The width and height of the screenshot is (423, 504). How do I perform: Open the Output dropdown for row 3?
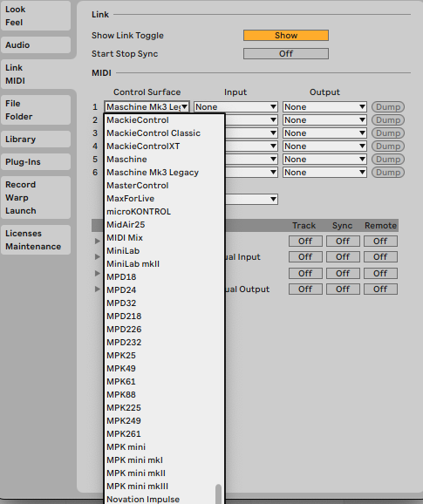tap(324, 133)
